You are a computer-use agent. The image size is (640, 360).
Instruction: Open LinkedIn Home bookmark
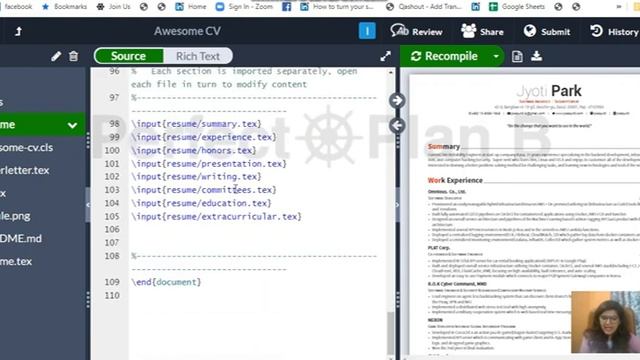coord(191,7)
